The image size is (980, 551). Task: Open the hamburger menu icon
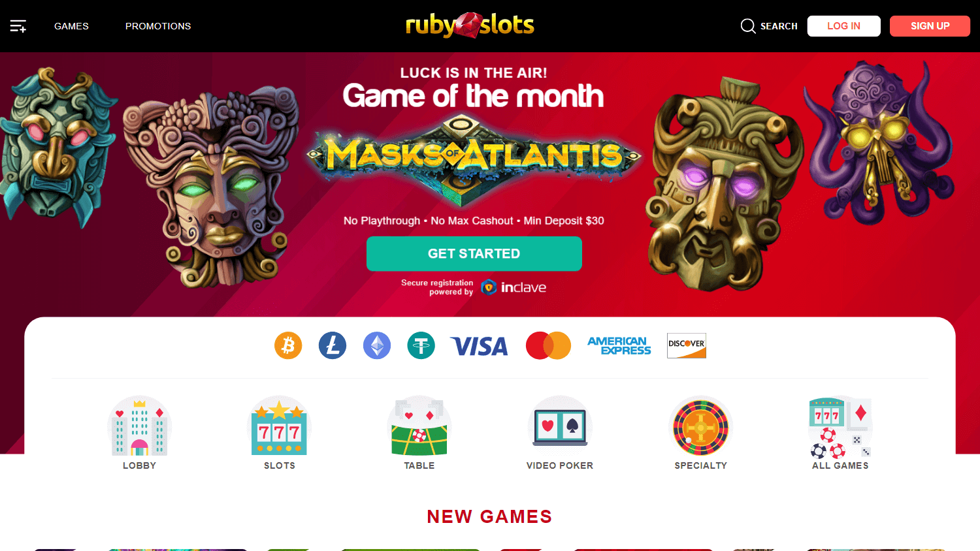point(18,26)
